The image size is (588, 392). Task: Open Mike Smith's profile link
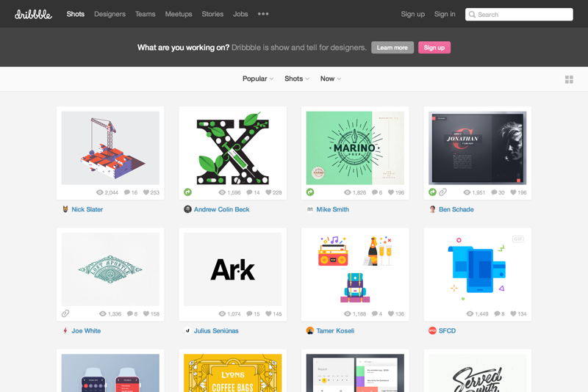coord(333,209)
